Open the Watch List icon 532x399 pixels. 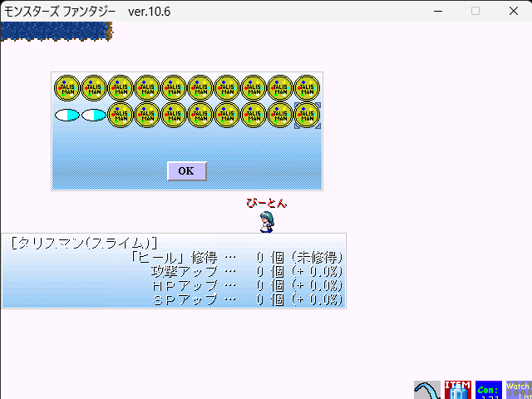pos(519,390)
